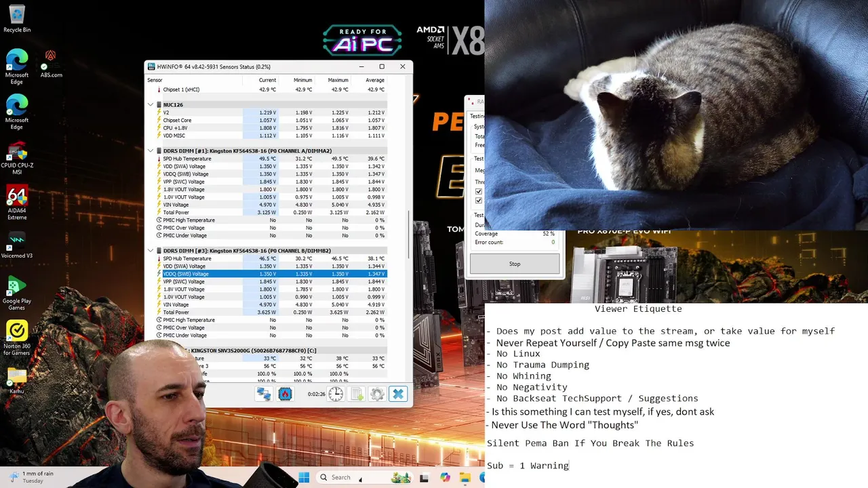Click the thermometer icon beside DIMM #1 SPD Hub Temperature

pos(159,159)
